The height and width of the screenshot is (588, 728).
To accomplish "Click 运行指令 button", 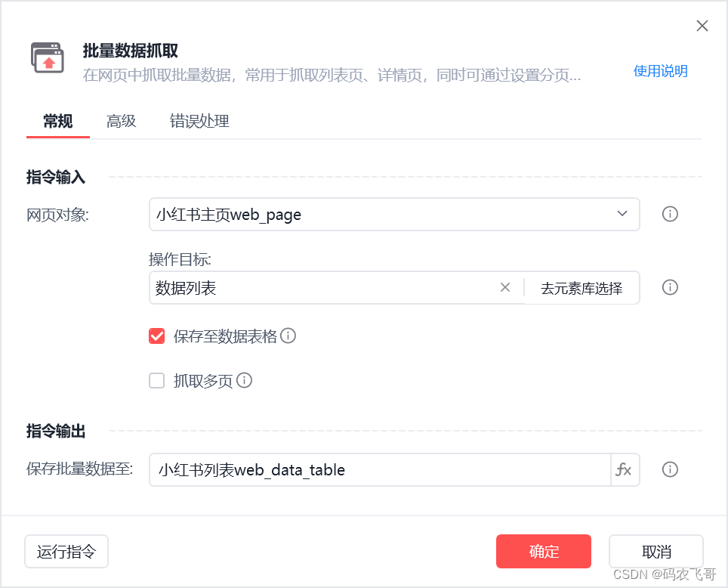I will coord(66,551).
